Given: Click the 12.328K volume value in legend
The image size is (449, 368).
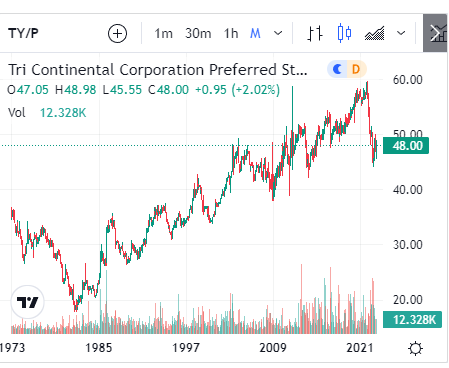Looking at the screenshot, I should [x=63, y=113].
